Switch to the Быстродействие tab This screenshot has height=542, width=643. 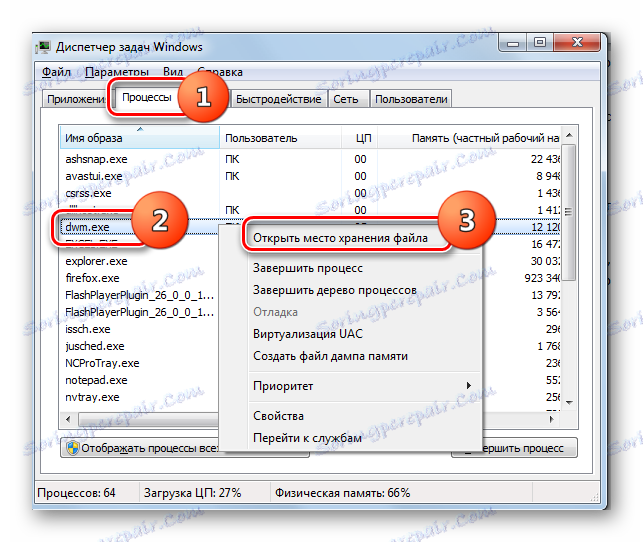(x=278, y=99)
